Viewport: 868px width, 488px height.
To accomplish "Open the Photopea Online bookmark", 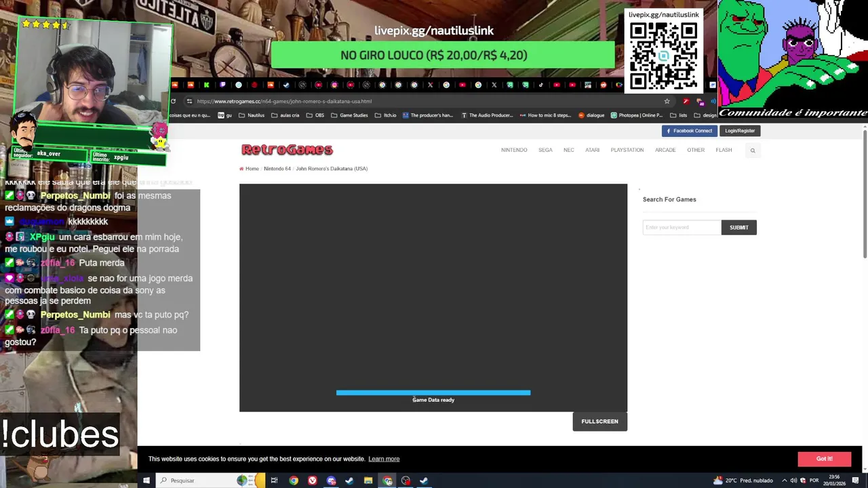I will click(636, 115).
